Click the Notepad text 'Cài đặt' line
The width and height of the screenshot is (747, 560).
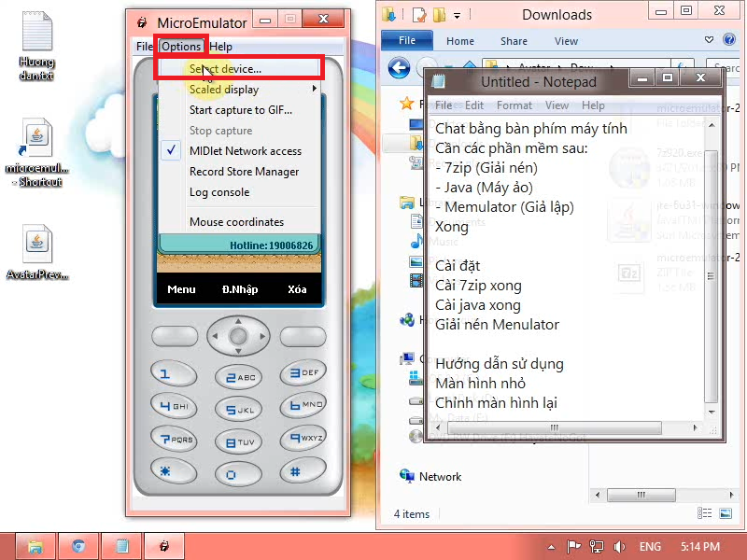(458, 266)
